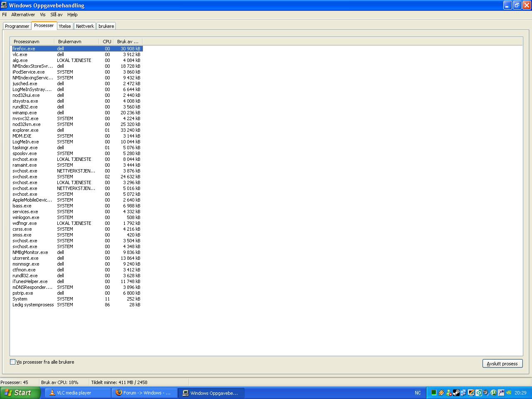Select the alg.exe process
Image resolution: width=532 pixels, height=399 pixels.
[77, 60]
